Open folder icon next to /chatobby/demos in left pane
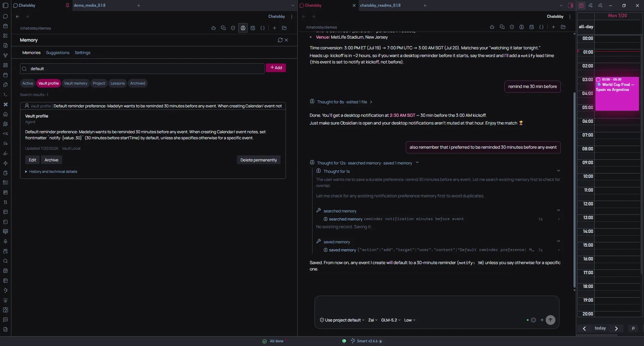The image size is (644, 346). tap(284, 28)
